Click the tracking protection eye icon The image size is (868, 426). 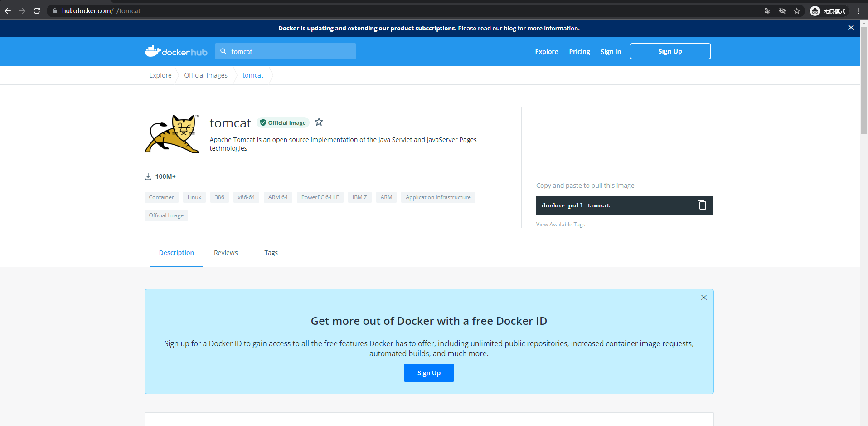click(782, 11)
